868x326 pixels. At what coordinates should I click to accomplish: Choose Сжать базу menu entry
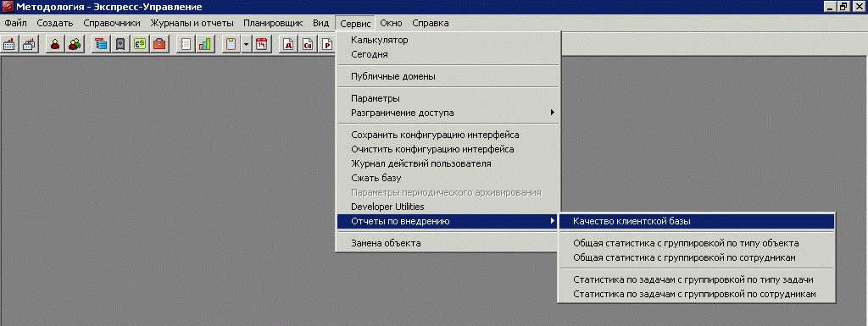point(448,178)
